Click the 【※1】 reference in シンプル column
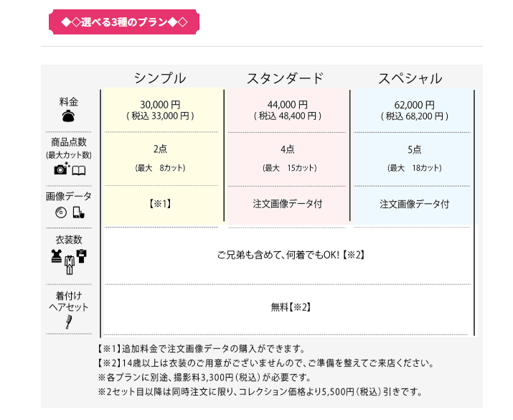Viewport: 513px width, 420px height. coord(160,204)
